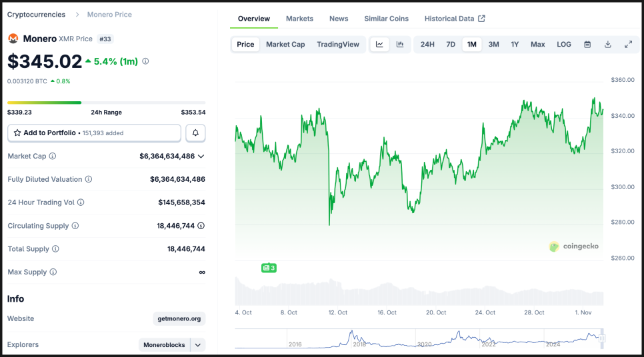Download chart data icon
The image size is (644, 357).
[x=608, y=45]
